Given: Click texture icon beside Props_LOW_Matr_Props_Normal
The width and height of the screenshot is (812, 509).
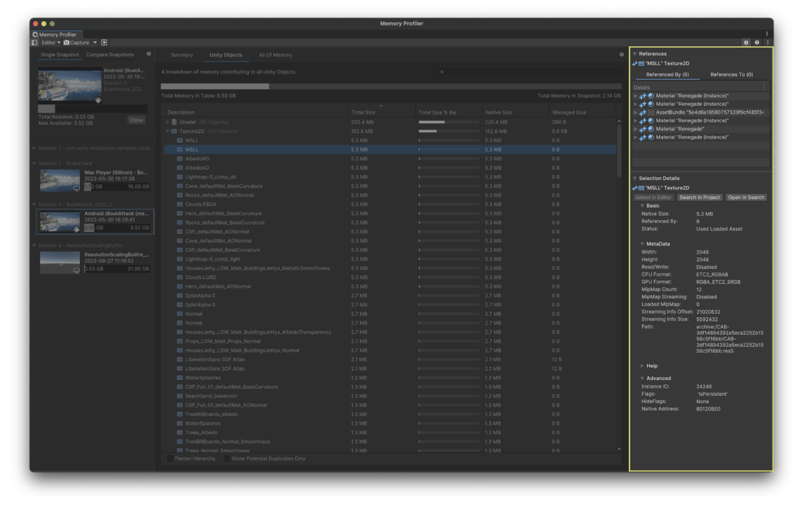Looking at the screenshot, I should point(180,341).
